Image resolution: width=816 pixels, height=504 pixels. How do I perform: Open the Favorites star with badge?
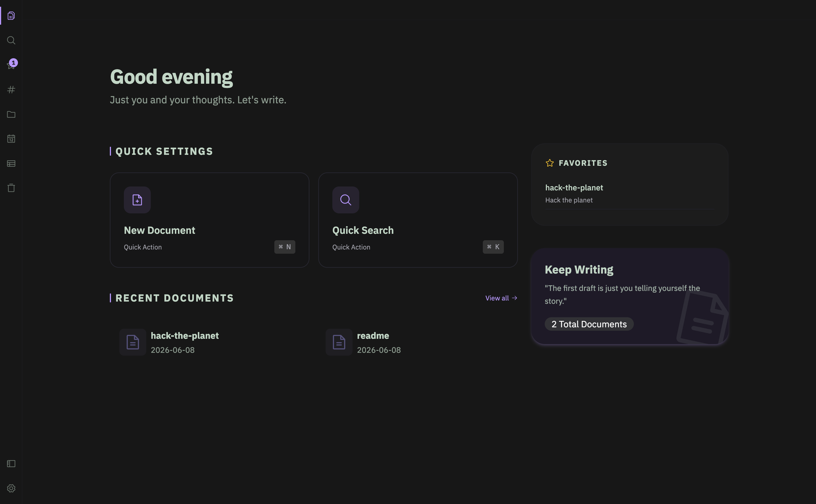coord(11,65)
